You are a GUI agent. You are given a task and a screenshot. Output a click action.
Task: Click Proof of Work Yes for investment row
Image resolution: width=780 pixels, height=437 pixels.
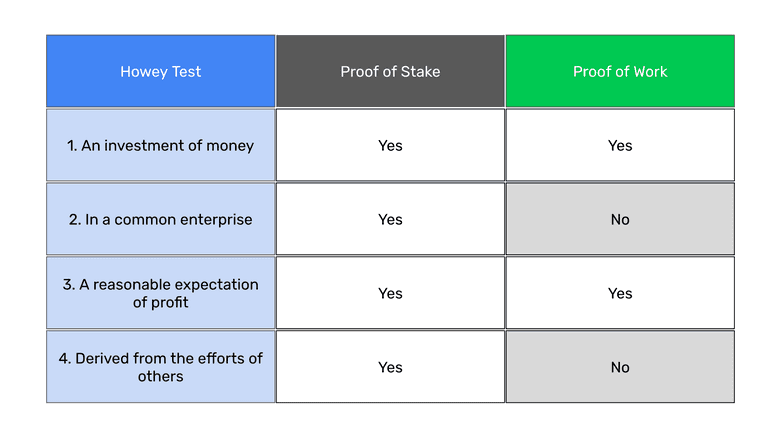620,145
